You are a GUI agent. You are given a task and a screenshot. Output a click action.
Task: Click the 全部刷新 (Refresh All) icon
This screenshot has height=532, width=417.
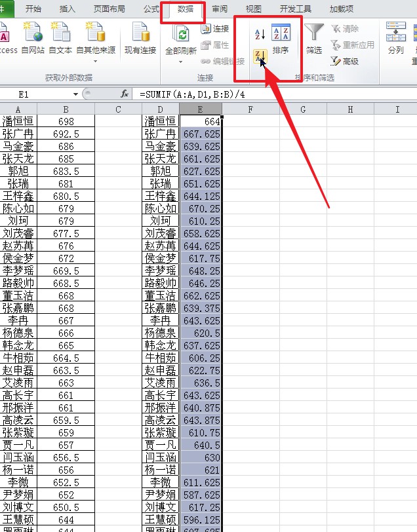[x=181, y=38]
